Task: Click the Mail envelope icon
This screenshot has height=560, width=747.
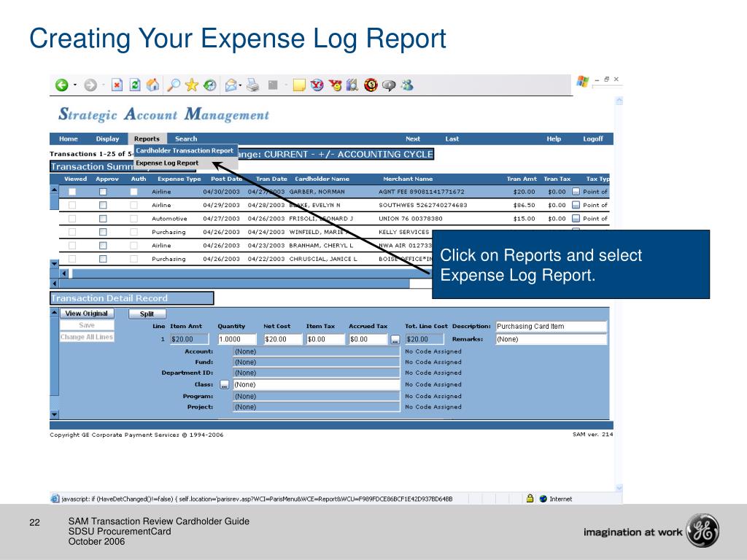Action: [231, 85]
